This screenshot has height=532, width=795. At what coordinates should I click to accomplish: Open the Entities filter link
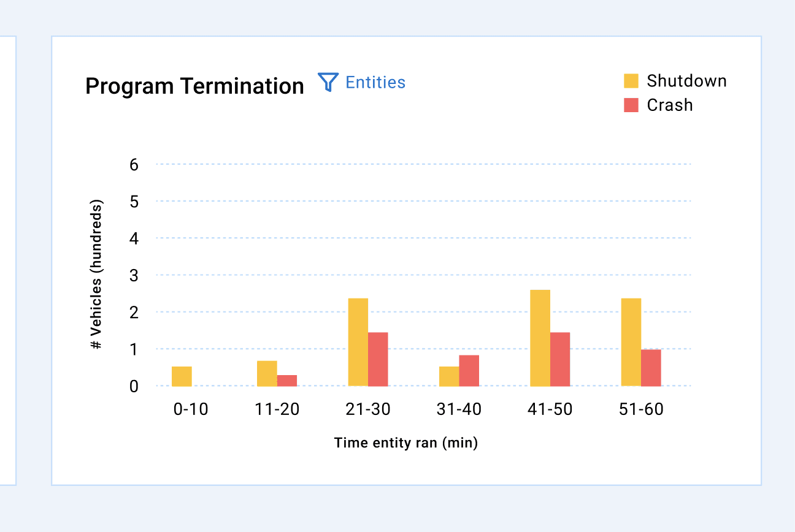375,82
